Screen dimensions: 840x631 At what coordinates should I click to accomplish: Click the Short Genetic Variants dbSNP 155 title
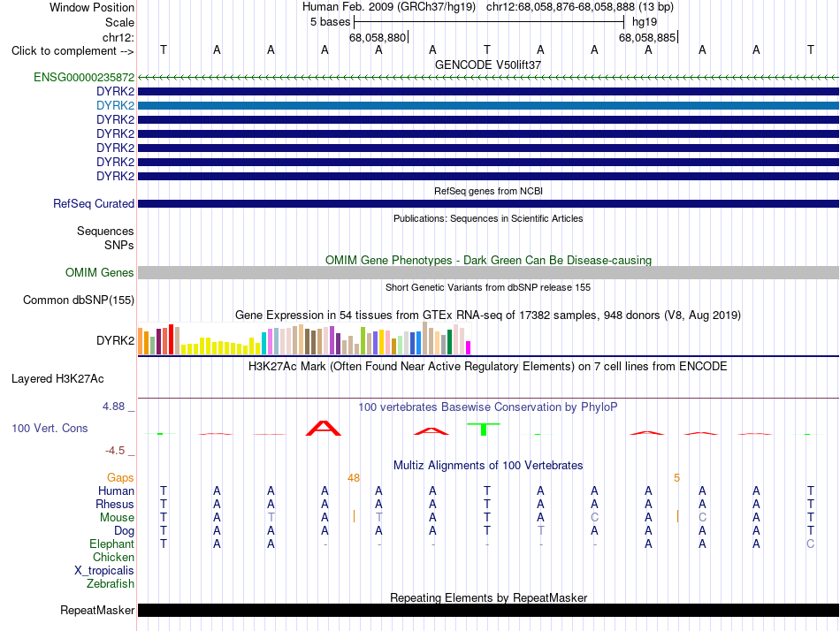[x=488, y=287]
